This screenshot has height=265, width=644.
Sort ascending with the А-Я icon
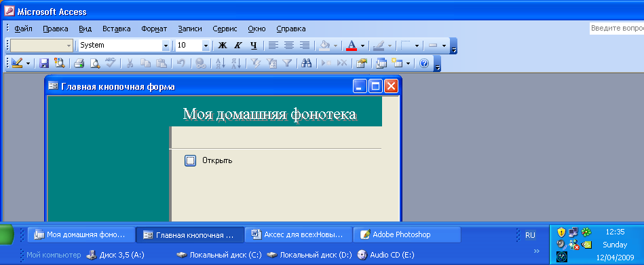click(220, 63)
